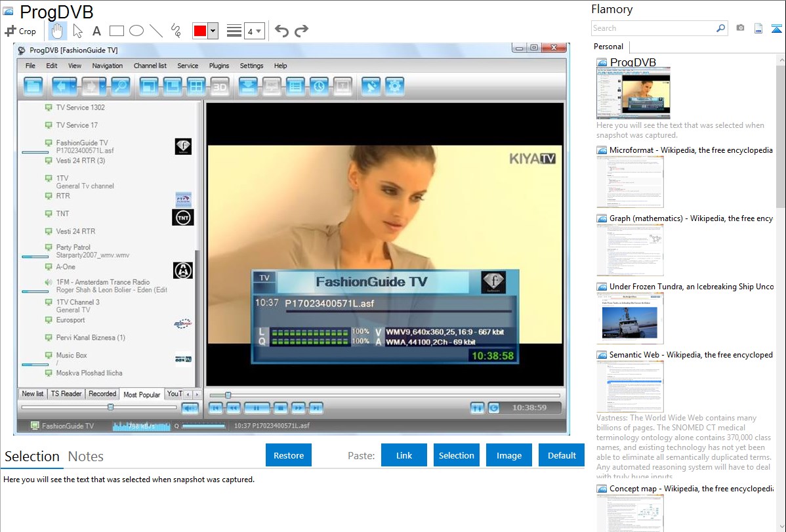786x532 pixels.
Task: Redo the last annotation
Action: tap(301, 31)
